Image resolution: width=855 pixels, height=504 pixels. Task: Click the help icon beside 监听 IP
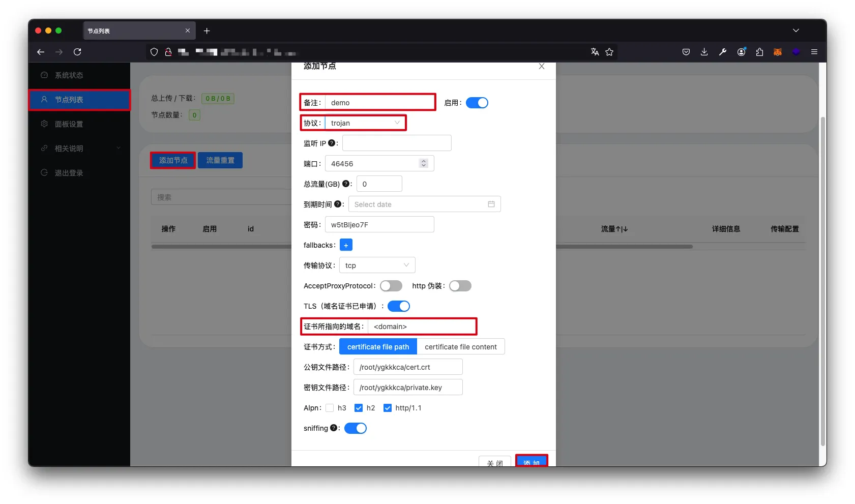(x=332, y=143)
